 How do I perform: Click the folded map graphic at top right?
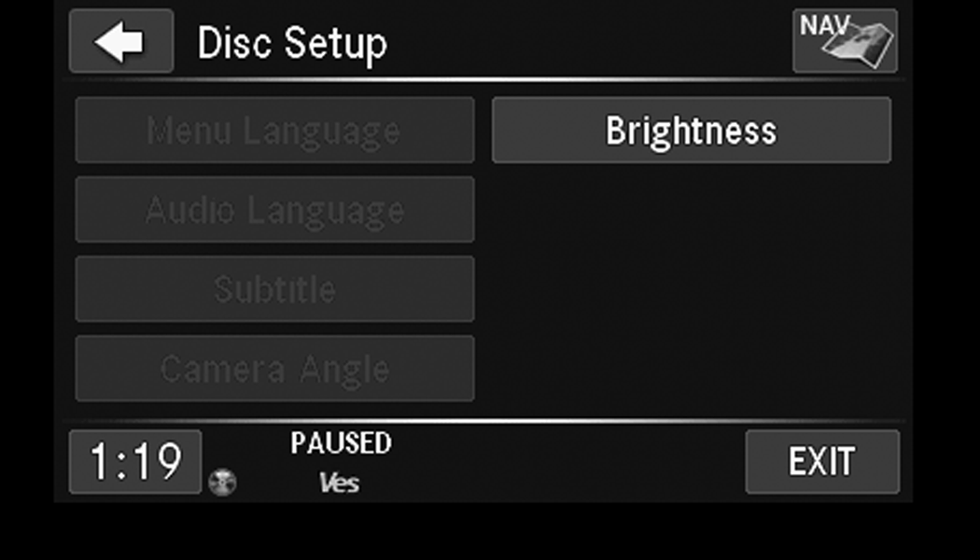click(861, 45)
